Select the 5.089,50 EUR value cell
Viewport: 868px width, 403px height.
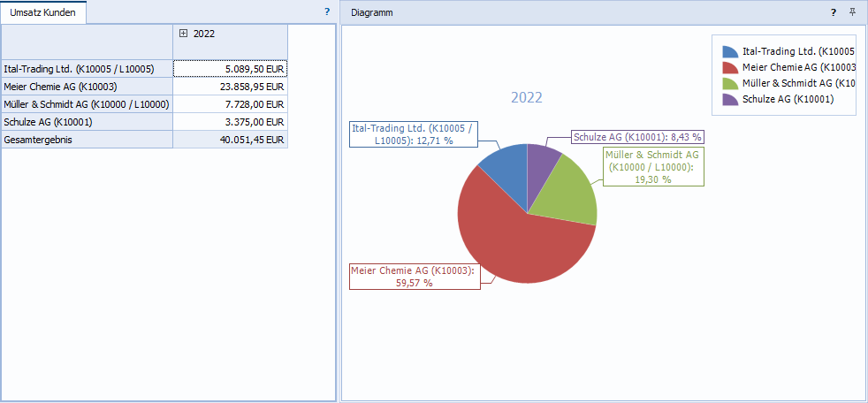click(x=230, y=68)
